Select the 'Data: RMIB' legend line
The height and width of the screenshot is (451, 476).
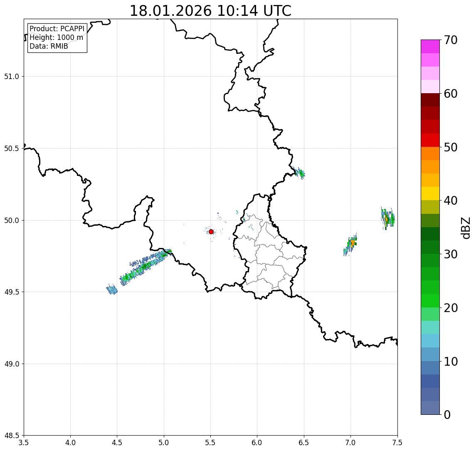49,46
